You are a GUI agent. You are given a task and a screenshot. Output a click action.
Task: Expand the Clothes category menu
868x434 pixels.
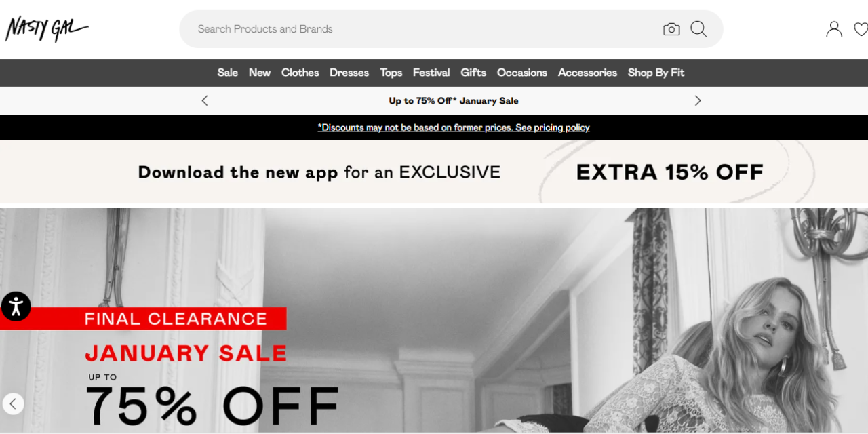[x=300, y=73]
